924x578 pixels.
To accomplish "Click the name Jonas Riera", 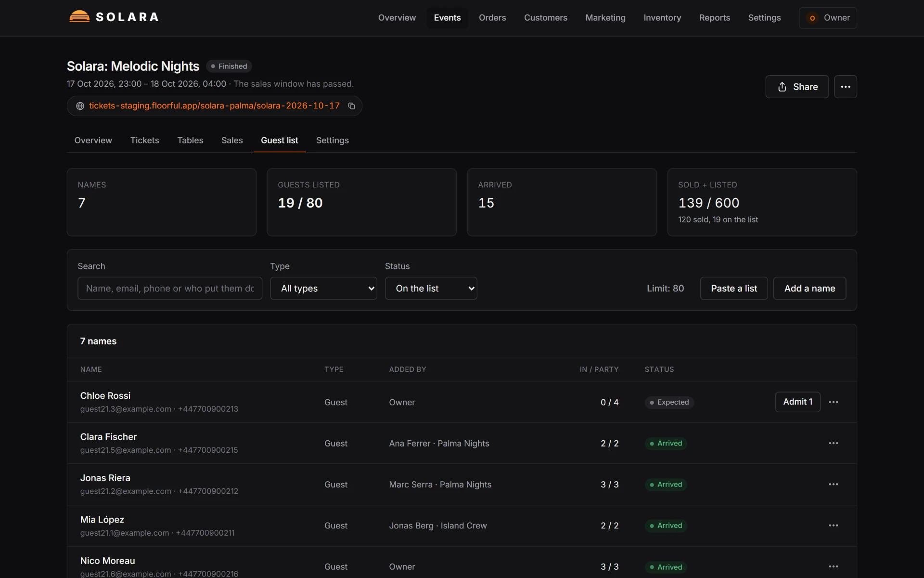I will tap(105, 478).
